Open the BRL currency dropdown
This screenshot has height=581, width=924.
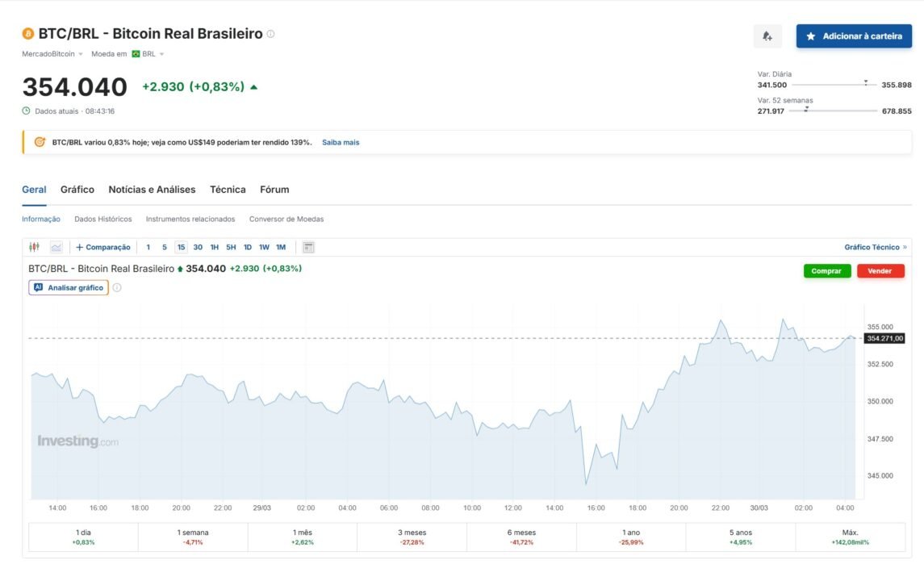[148, 53]
